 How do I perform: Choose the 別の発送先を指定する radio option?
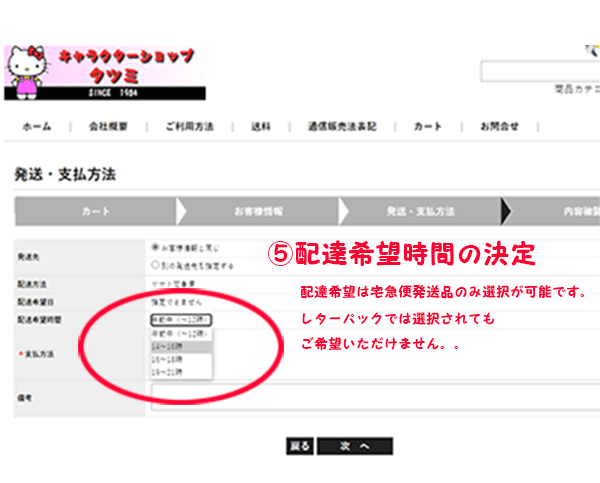click(154, 265)
